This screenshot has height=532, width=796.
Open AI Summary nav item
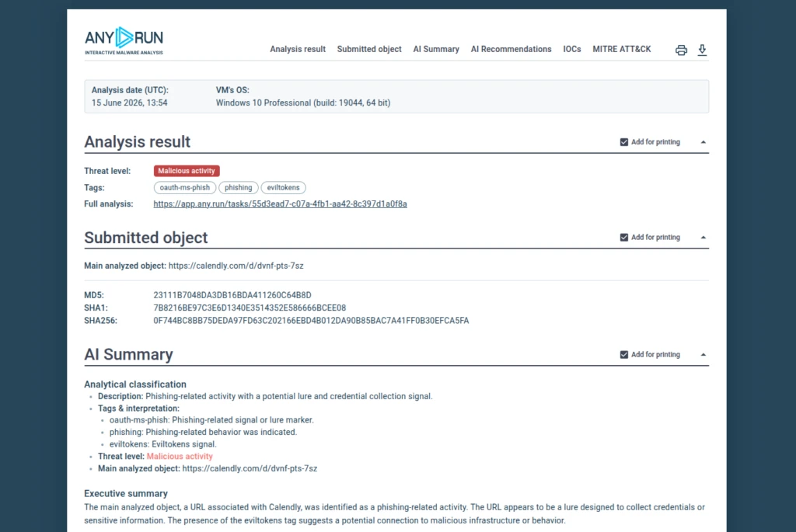436,49
